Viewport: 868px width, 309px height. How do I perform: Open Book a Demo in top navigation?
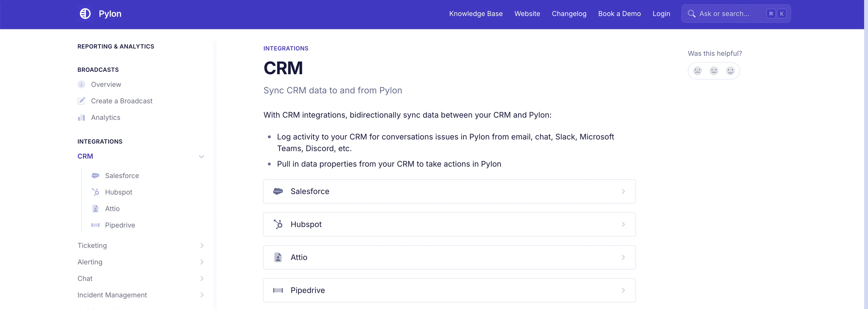[x=619, y=14]
